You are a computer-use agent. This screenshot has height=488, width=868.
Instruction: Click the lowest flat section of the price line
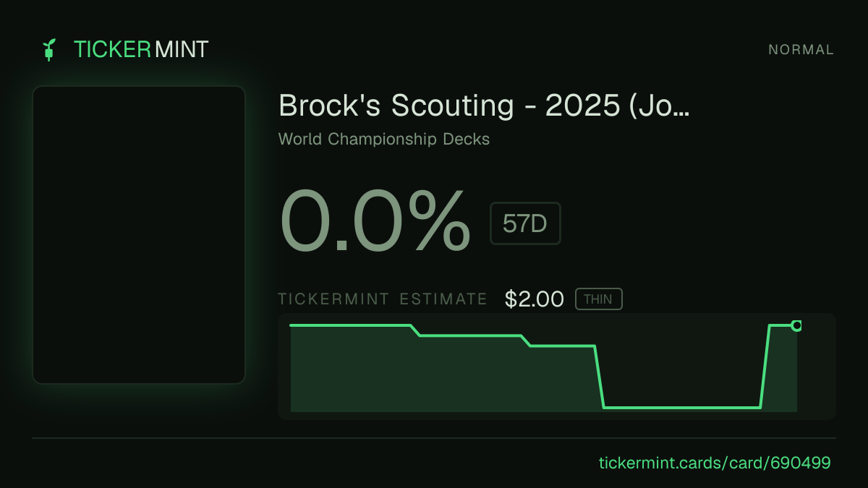[681, 407]
